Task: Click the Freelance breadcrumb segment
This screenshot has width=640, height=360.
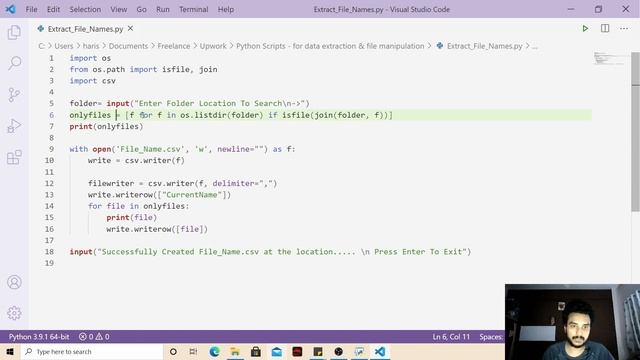Action: pos(174,46)
